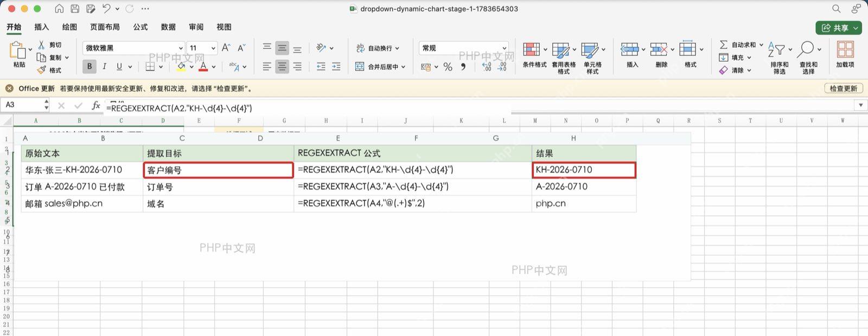Toggle Underline formatting (U)

[119, 66]
